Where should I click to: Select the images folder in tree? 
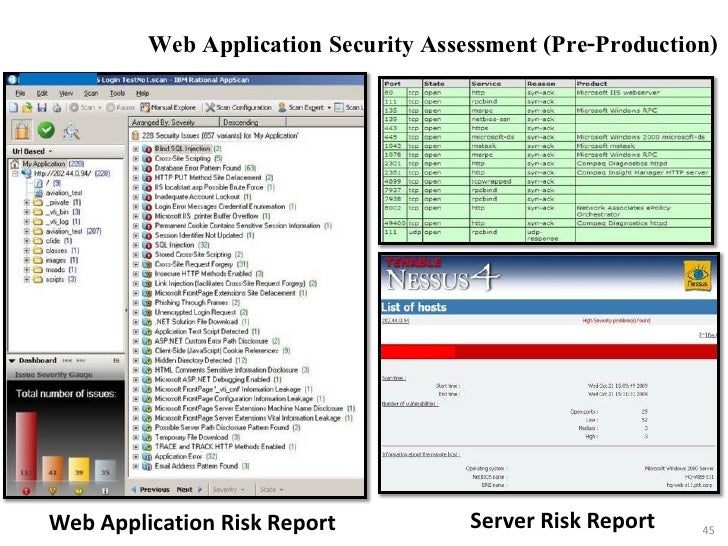[x=56, y=260]
